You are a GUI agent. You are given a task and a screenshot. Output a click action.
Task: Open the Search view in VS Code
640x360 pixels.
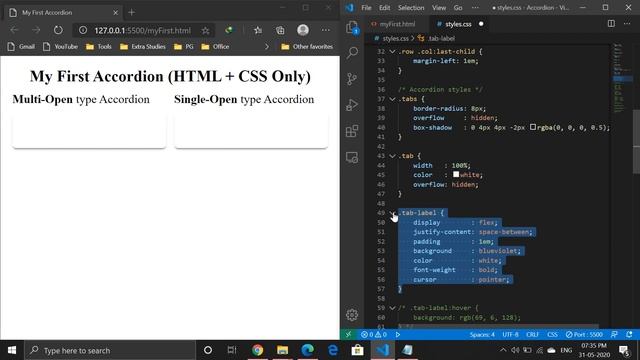point(352,52)
